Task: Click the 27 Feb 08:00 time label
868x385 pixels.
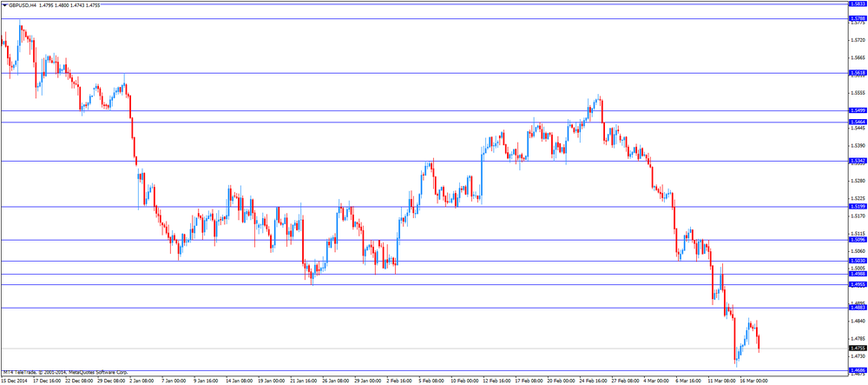Action: [x=627, y=382]
